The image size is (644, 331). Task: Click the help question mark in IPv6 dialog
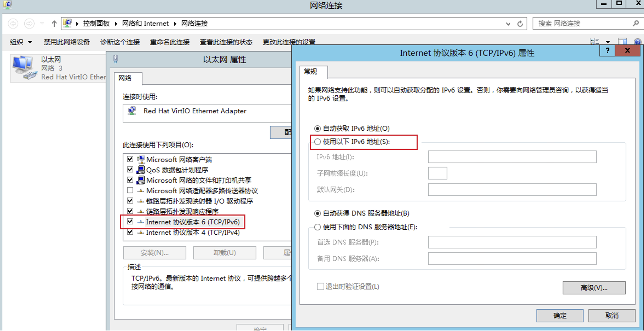pyautogui.click(x=607, y=51)
